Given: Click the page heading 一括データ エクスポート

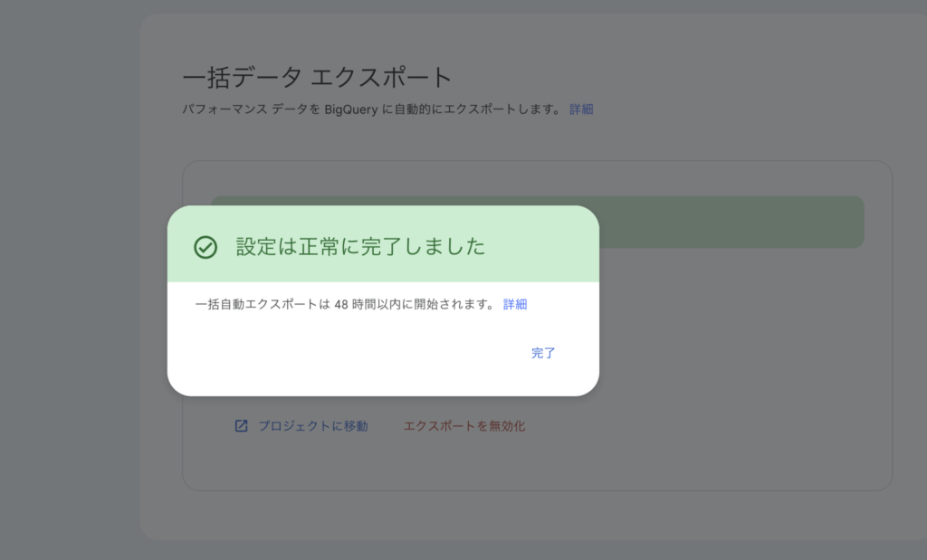Looking at the screenshot, I should 317,77.
